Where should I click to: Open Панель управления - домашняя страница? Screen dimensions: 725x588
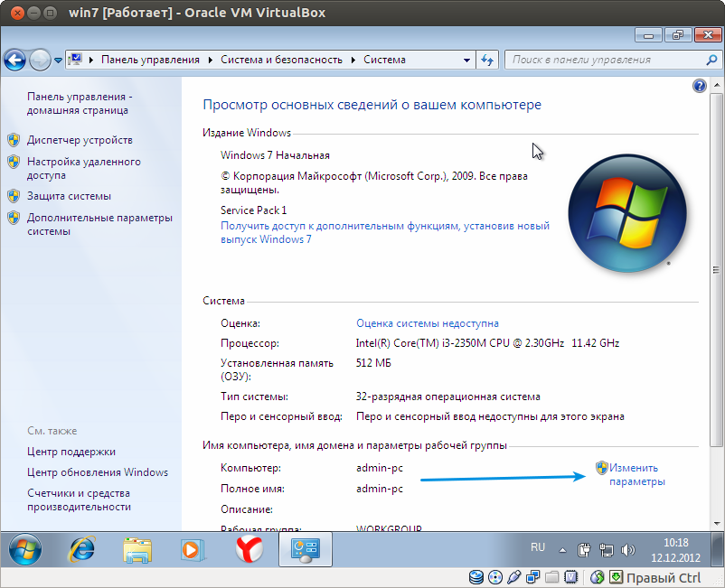pos(80,104)
